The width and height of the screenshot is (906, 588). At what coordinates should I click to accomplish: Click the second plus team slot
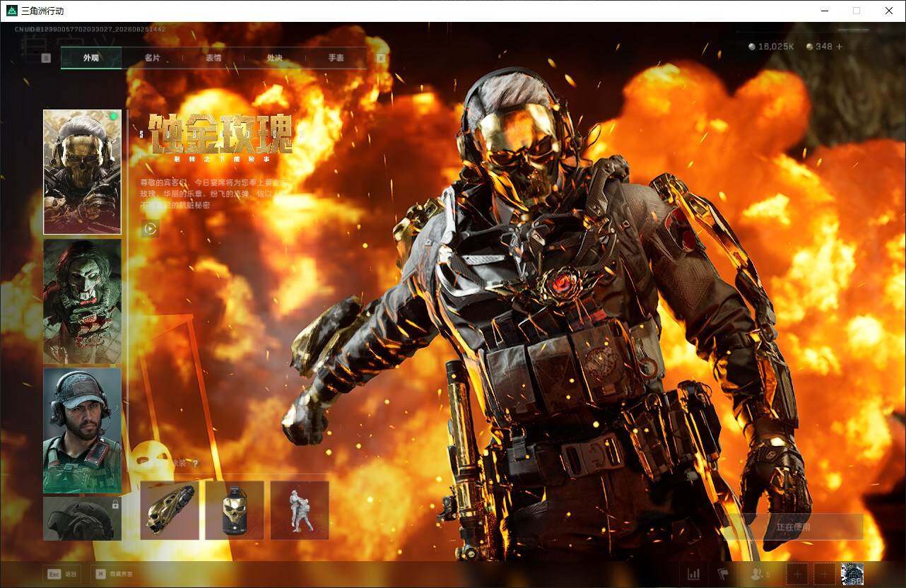click(x=824, y=574)
